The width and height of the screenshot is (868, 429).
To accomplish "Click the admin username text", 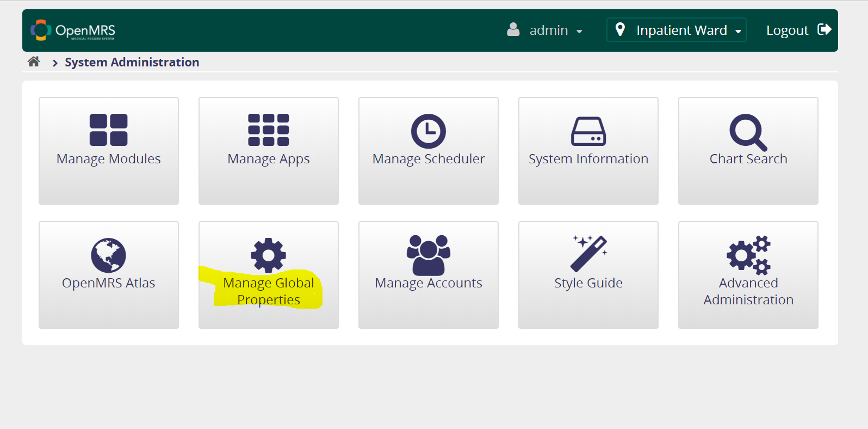I will [549, 30].
